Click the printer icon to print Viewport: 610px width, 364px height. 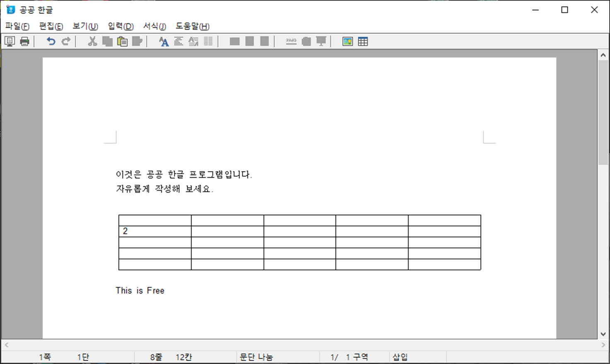(x=25, y=41)
